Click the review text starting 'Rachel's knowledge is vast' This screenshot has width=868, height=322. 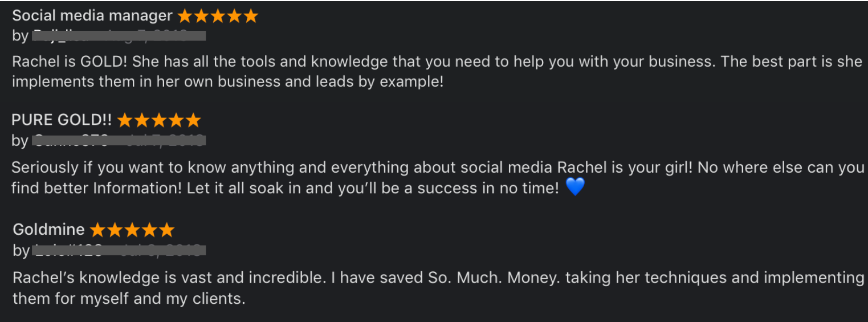tap(438, 288)
